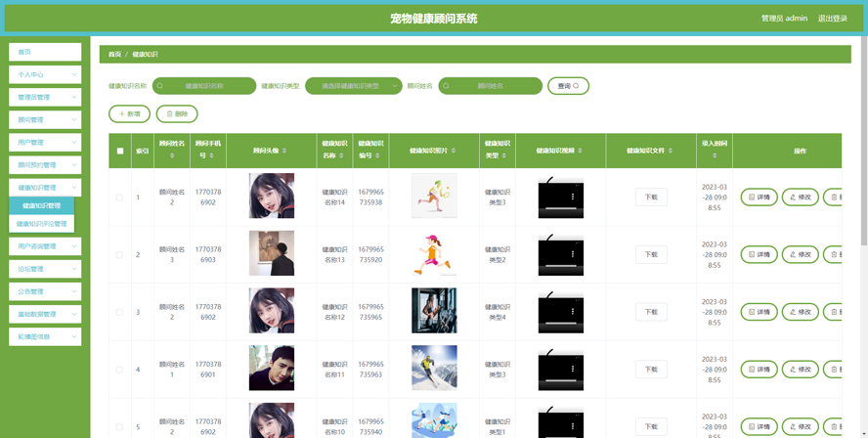Image resolution: width=868 pixels, height=438 pixels.
Task: Tick the checkbox for row index 5
Action: [x=119, y=427]
